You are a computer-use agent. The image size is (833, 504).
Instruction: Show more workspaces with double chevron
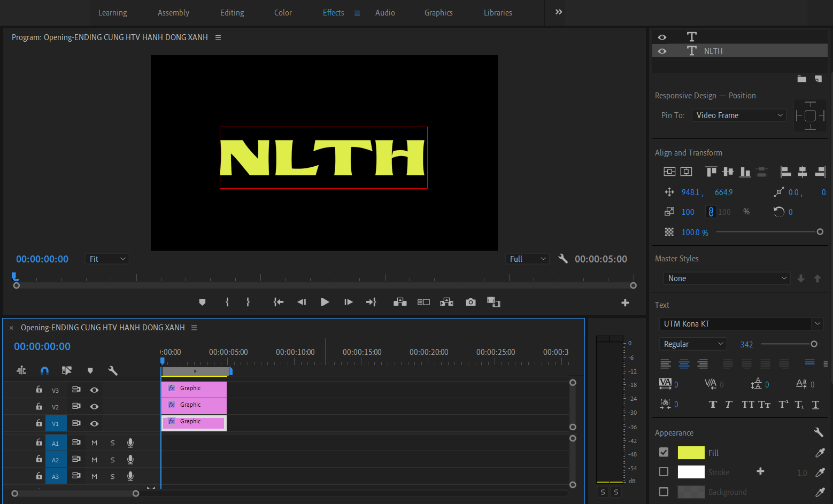(559, 12)
